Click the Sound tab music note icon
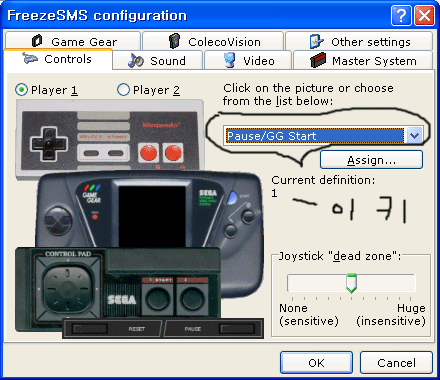 point(135,60)
